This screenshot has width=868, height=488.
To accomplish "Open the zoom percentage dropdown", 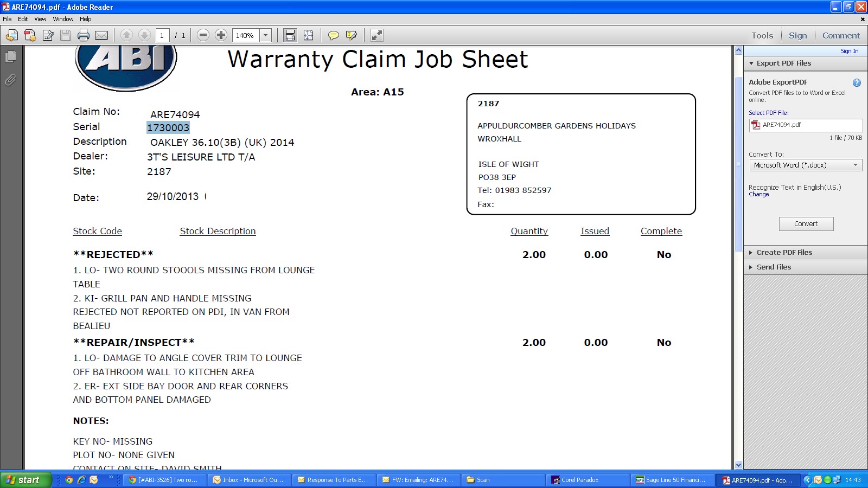I will coord(266,36).
